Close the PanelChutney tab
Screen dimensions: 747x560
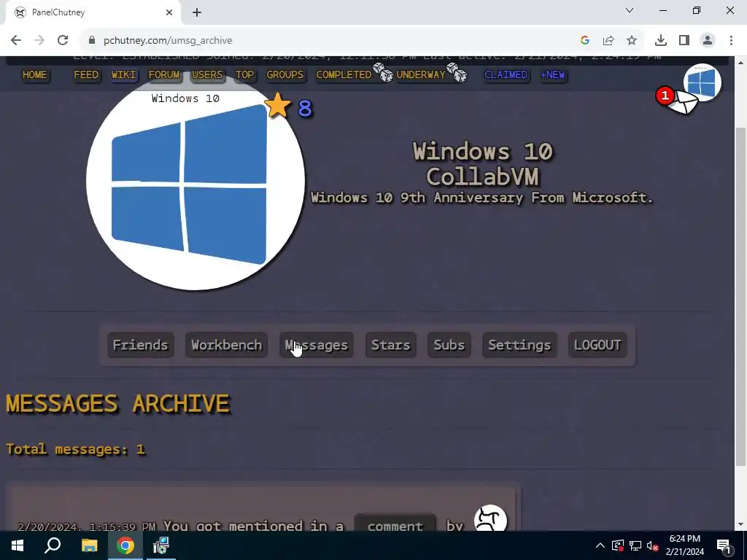tap(169, 13)
